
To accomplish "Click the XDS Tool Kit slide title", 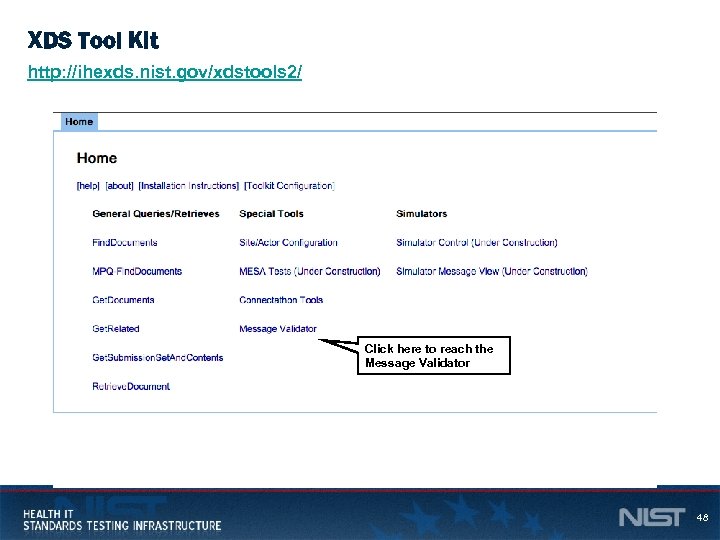I will [x=93, y=40].
